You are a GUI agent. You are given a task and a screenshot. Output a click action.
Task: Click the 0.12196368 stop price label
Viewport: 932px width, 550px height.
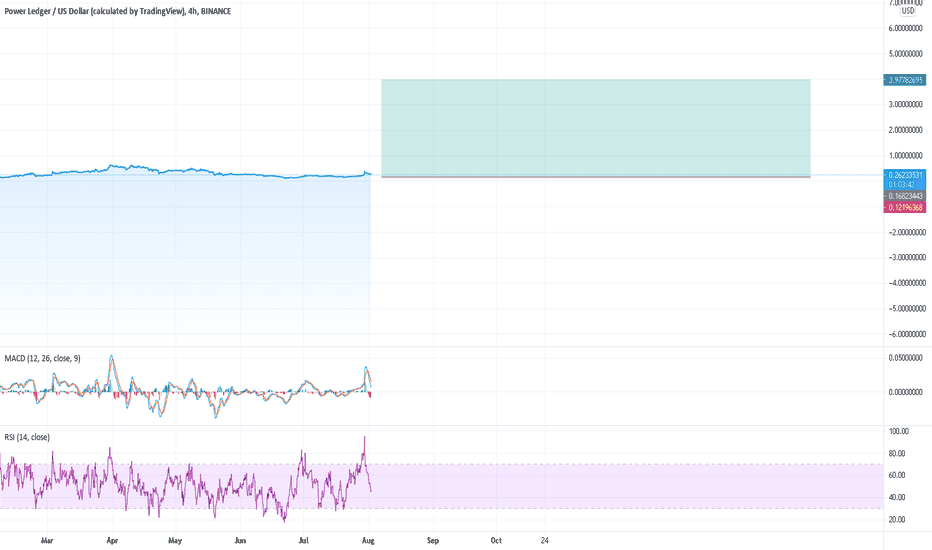(x=905, y=208)
